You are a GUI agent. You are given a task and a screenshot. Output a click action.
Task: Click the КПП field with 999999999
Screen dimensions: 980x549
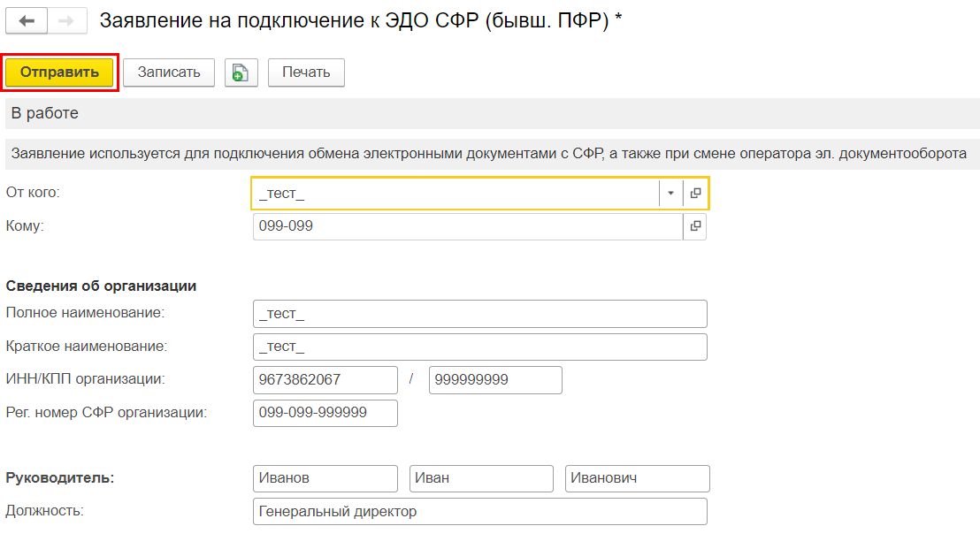tap(495, 380)
